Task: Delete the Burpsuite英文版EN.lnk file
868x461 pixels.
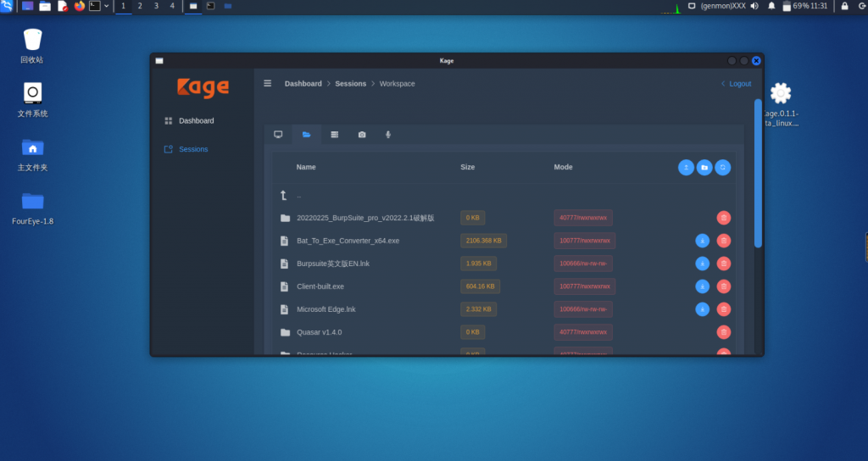Action: click(x=724, y=264)
